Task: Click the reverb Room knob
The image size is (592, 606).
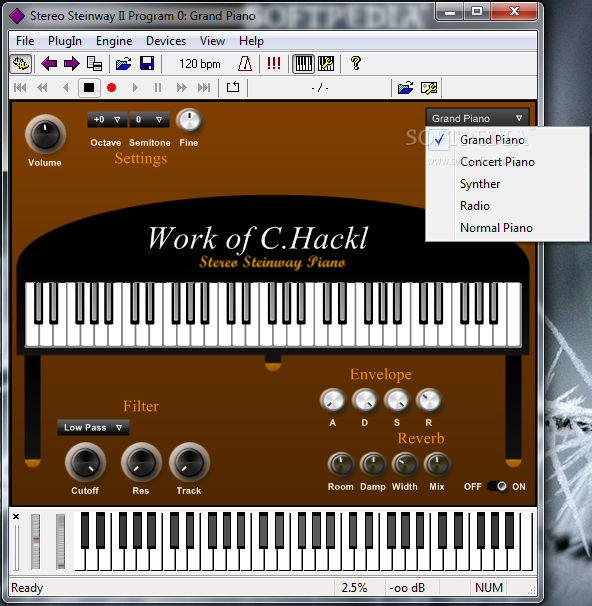Action: 341,464
